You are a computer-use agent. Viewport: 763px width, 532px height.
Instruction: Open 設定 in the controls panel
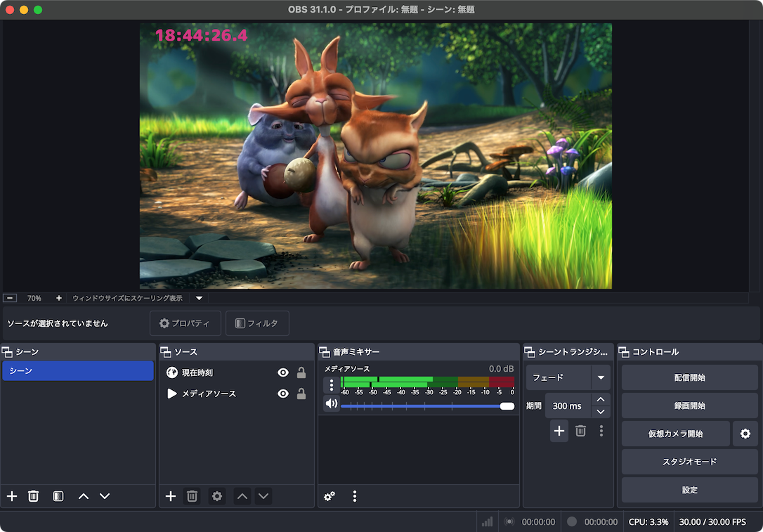(x=689, y=490)
